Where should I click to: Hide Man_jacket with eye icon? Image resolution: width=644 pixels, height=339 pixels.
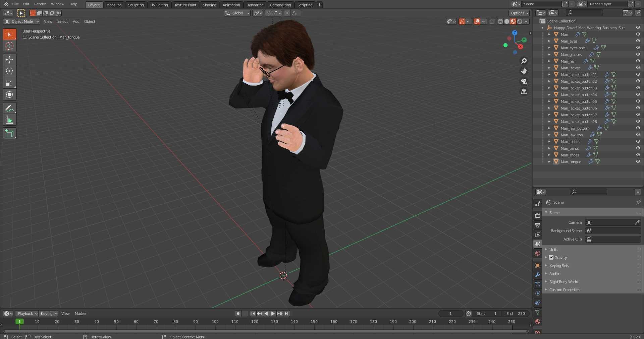638,68
